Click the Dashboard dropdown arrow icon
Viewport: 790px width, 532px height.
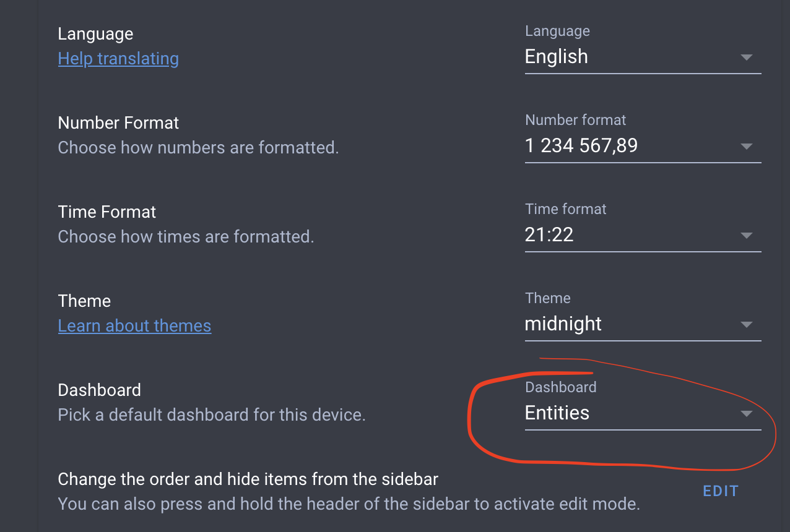tap(746, 414)
